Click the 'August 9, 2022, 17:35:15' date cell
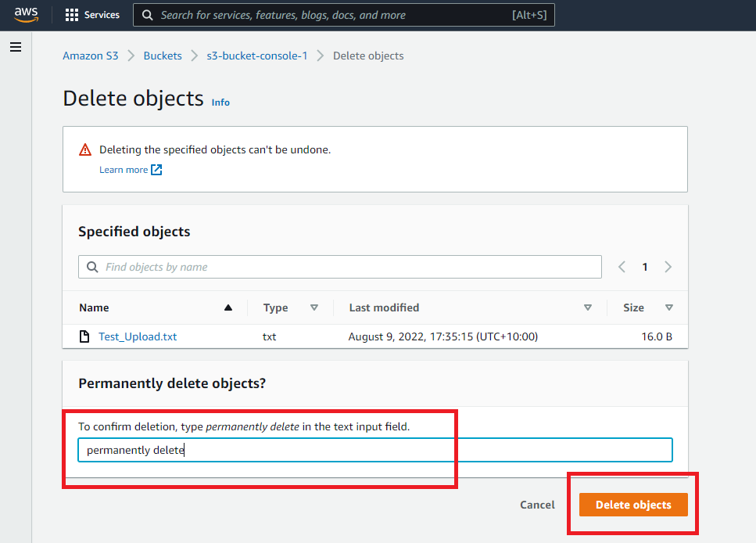Viewport: 756px width, 543px height. pyautogui.click(x=443, y=336)
